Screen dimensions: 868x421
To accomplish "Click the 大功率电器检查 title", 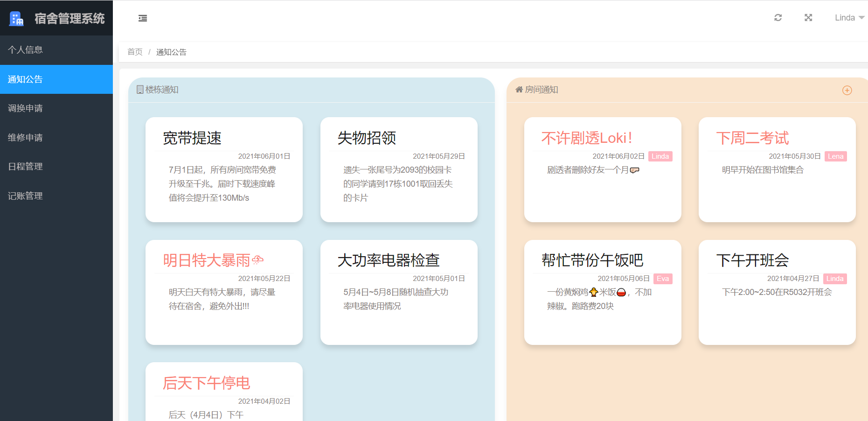I will pyautogui.click(x=389, y=260).
